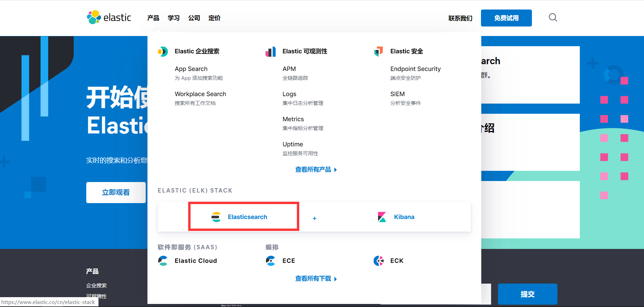Open the 产品 menu
Image resolution: width=644 pixels, height=307 pixels.
tap(153, 18)
